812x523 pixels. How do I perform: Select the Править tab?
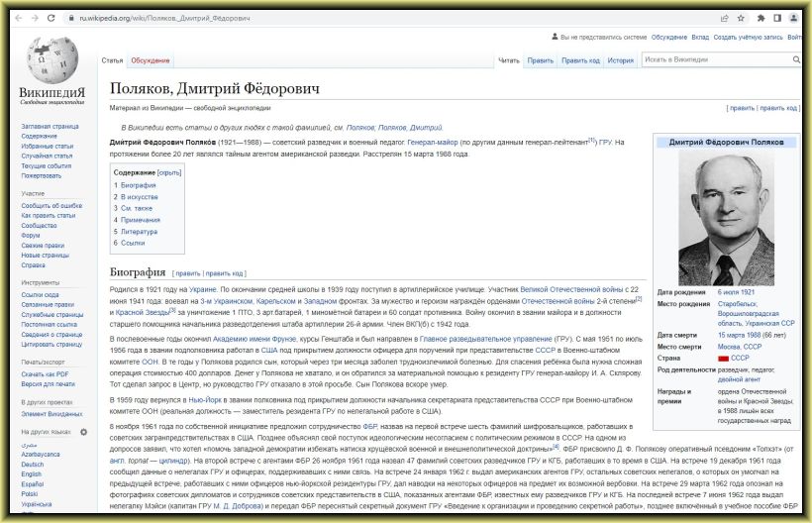(x=540, y=60)
